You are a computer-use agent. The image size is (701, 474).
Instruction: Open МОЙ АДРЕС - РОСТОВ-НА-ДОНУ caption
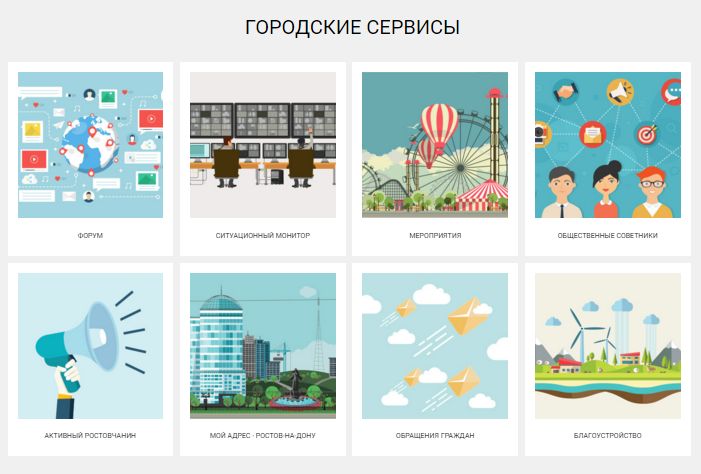(263, 436)
